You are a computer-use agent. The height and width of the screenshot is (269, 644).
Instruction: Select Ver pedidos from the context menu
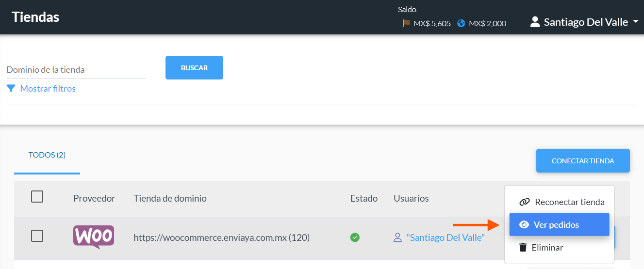559,225
